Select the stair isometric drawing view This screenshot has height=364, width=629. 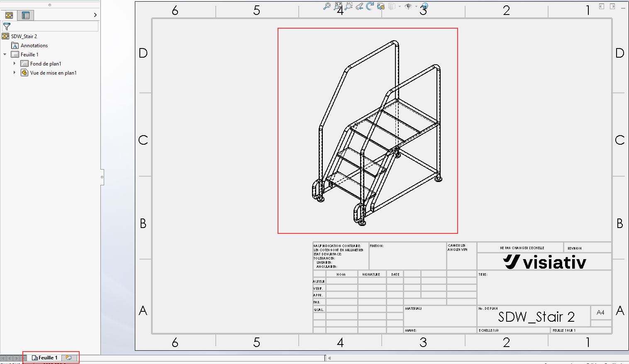(x=368, y=131)
